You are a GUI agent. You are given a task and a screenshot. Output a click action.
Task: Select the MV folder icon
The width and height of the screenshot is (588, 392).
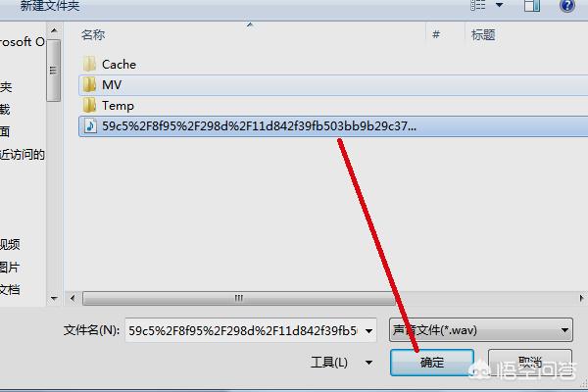[x=89, y=85]
